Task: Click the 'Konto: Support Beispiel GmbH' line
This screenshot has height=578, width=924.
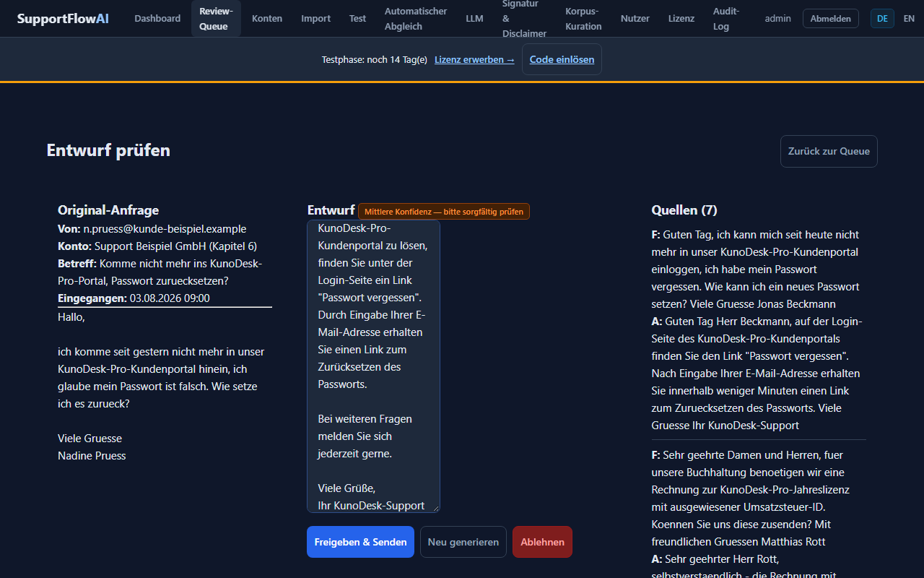Action: point(157,246)
